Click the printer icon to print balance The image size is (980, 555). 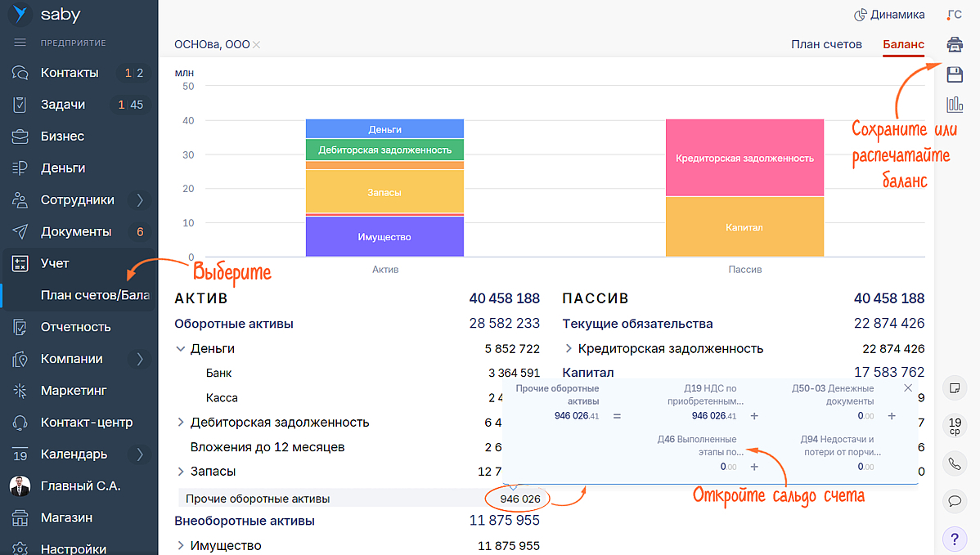[954, 44]
